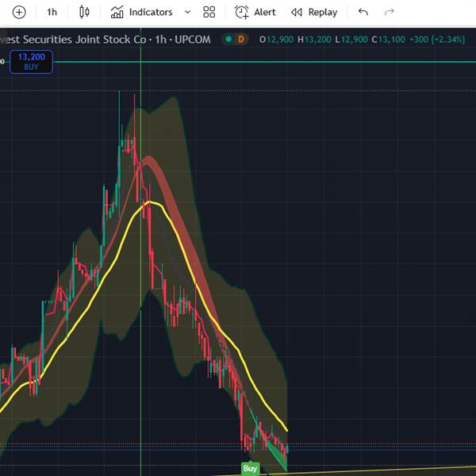Click the C13,100 close price value
Viewport: 476px width, 476px height.
388,40
